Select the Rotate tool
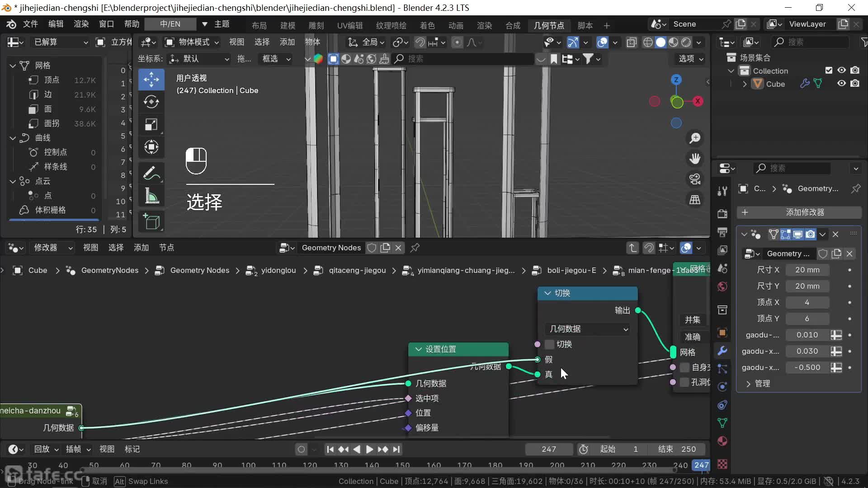 pyautogui.click(x=151, y=102)
